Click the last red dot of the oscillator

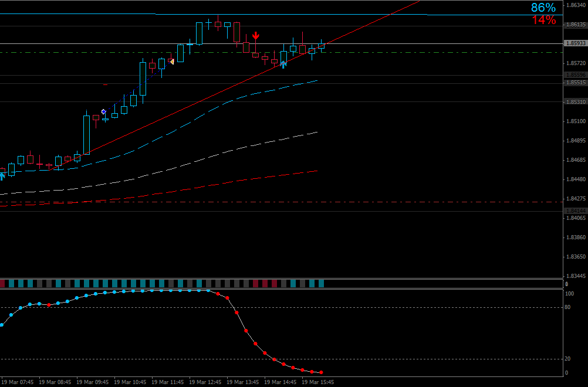[x=322, y=372]
